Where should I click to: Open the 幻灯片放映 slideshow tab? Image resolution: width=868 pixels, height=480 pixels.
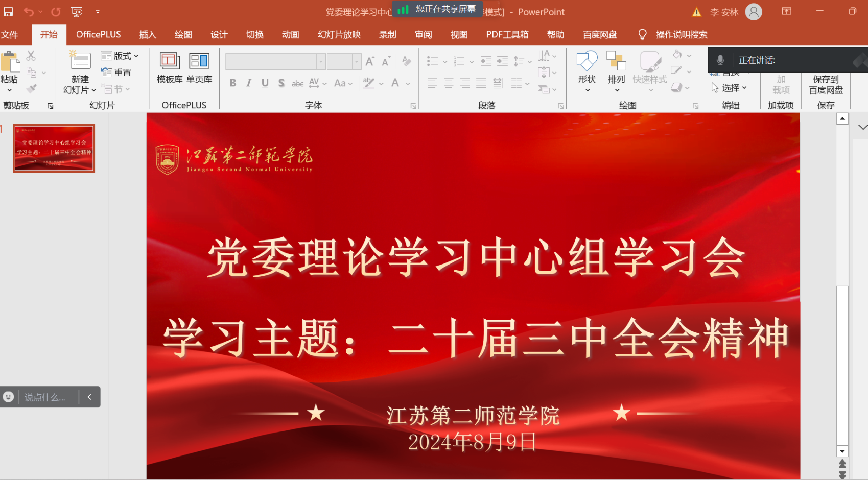point(339,35)
